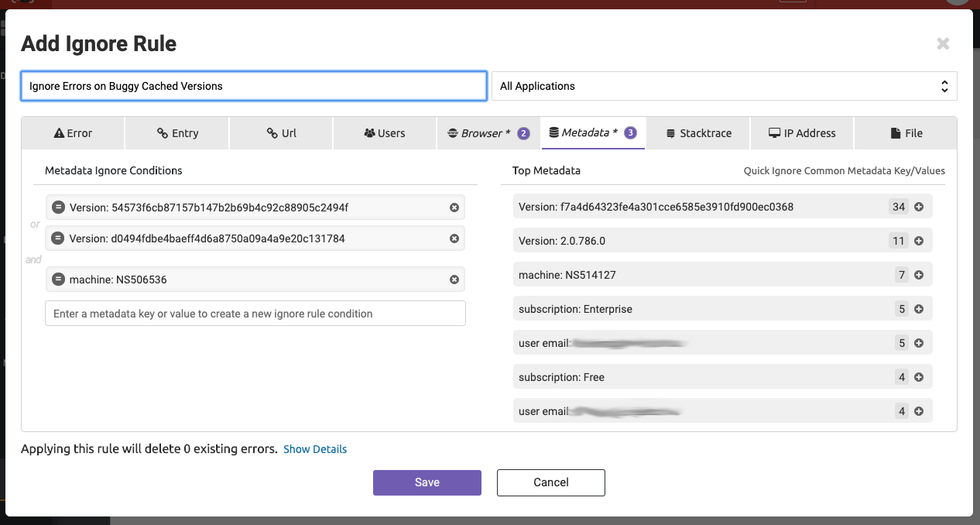This screenshot has width=980, height=525.
Task: Add Version f7a4d64323 to ignore conditions
Action: [919, 207]
